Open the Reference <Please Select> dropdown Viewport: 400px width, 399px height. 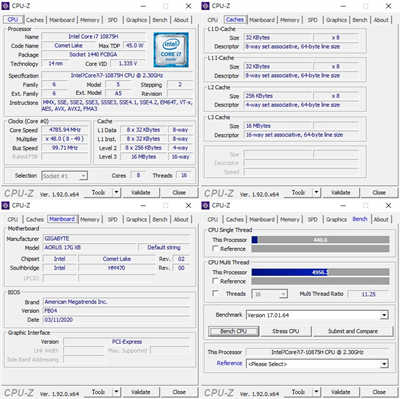tap(384, 364)
